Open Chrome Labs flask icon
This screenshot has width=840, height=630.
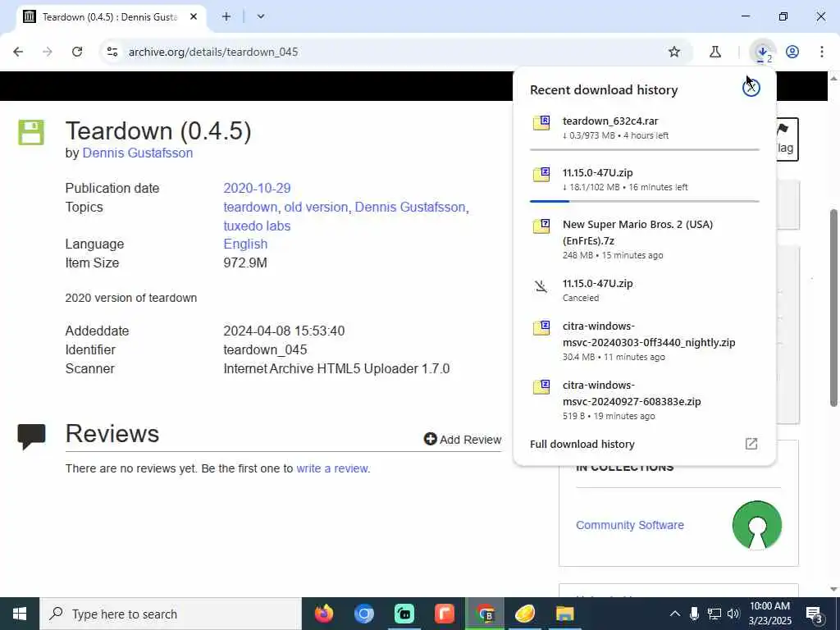pos(714,52)
